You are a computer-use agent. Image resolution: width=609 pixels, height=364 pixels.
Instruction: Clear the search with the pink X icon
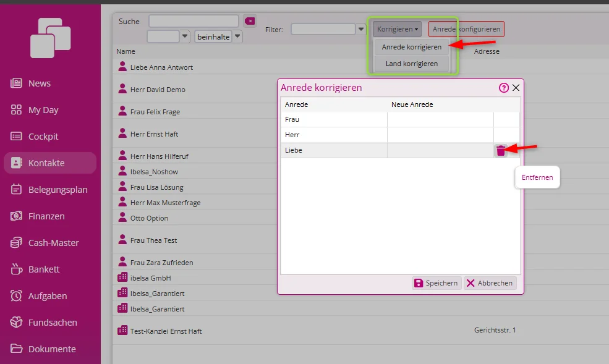(x=250, y=21)
